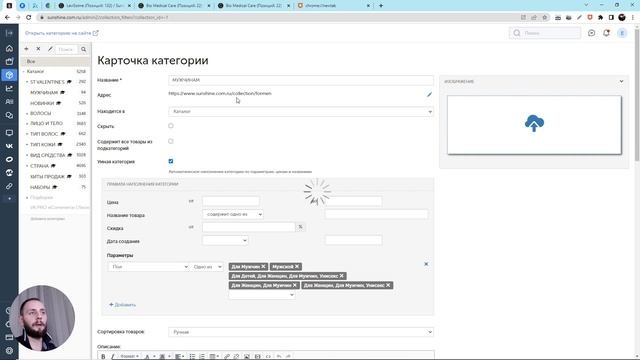Click 'Открыть категорию на сайте' link
The image size is (640, 360).
pos(62,33)
